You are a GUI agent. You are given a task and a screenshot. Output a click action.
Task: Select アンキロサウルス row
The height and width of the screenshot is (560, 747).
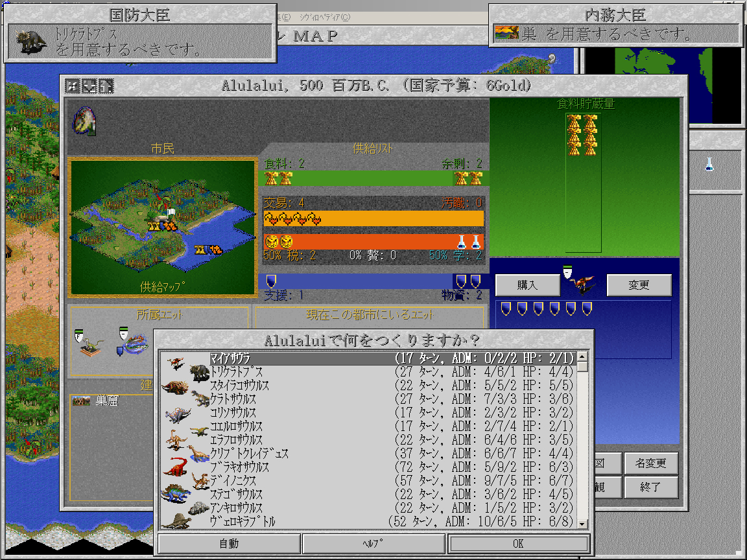(392, 507)
